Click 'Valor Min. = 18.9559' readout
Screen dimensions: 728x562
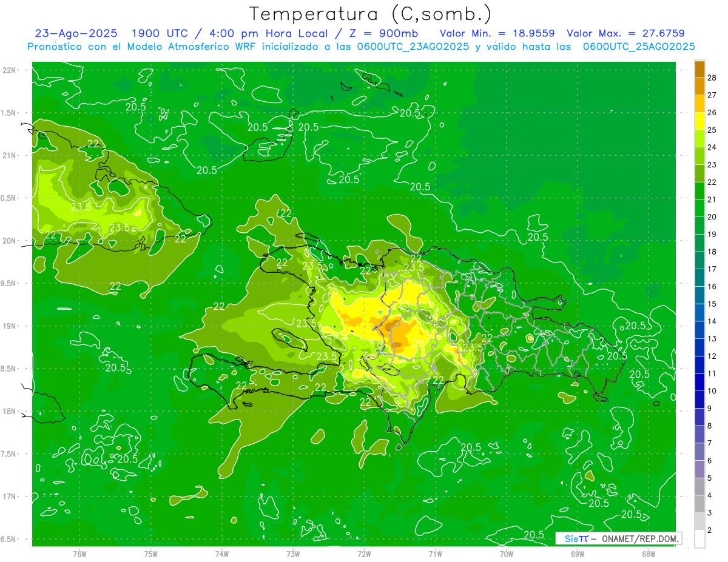[x=497, y=33]
